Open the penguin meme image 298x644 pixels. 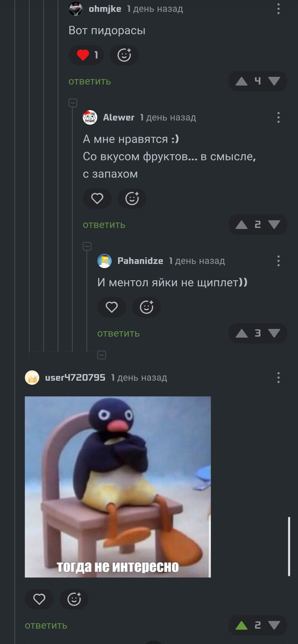click(x=118, y=487)
